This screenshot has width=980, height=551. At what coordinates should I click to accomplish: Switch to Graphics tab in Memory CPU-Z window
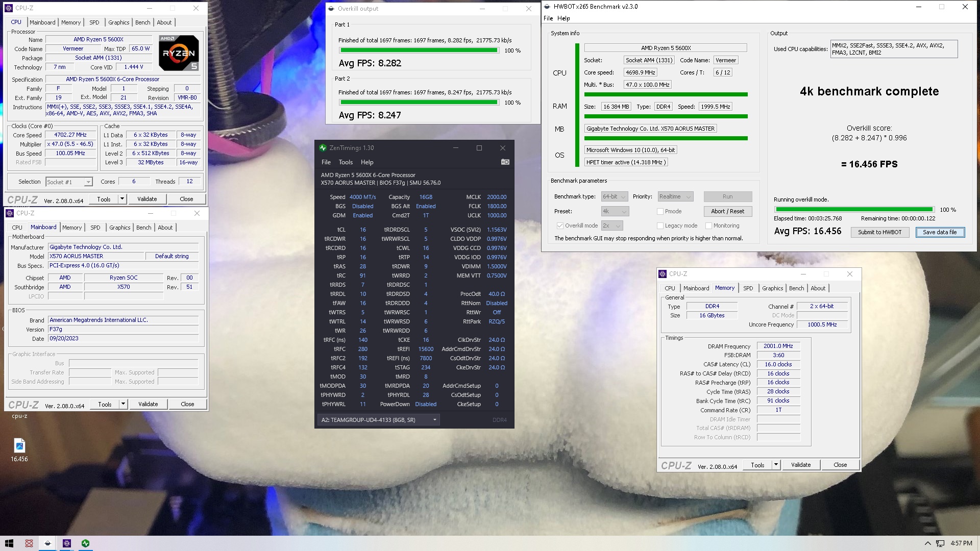772,288
